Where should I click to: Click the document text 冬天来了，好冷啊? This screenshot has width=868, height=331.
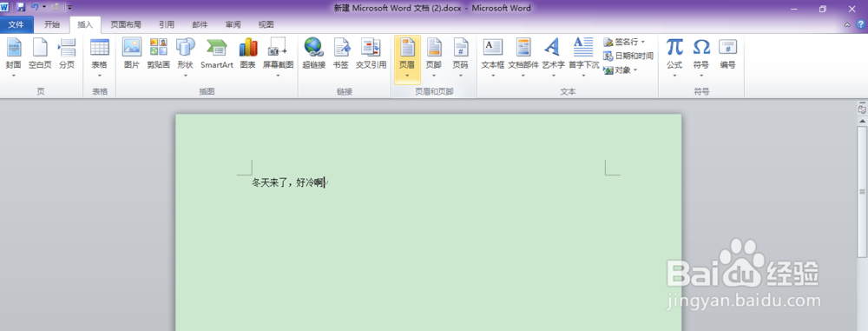click(x=288, y=183)
